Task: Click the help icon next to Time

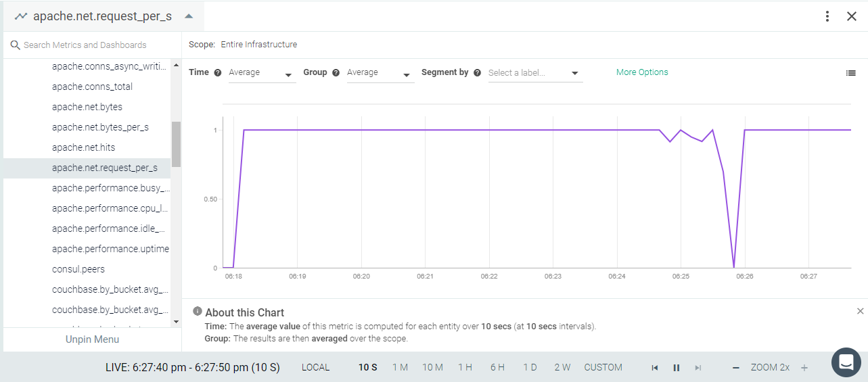Action: pyautogui.click(x=218, y=72)
